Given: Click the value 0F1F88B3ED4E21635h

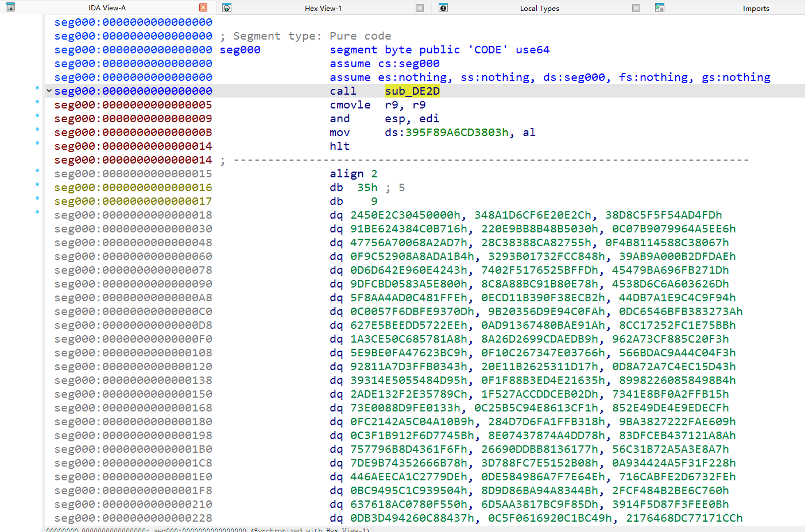Looking at the screenshot, I should pos(543,380).
